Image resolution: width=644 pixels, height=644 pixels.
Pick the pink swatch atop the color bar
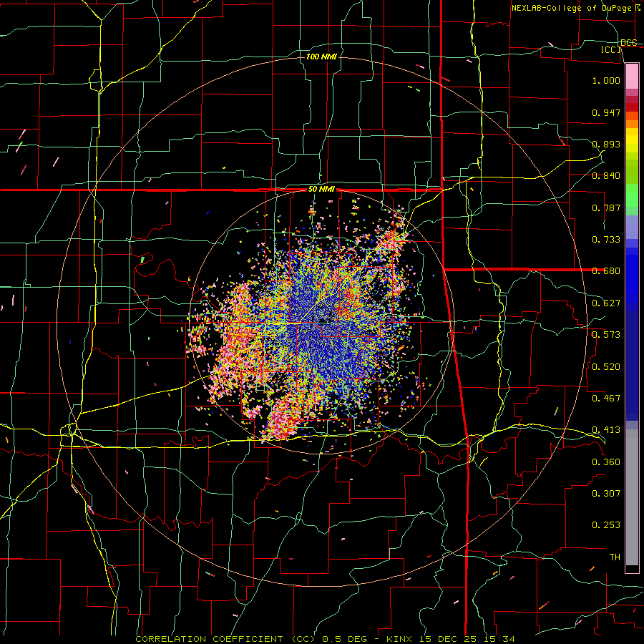632,76
